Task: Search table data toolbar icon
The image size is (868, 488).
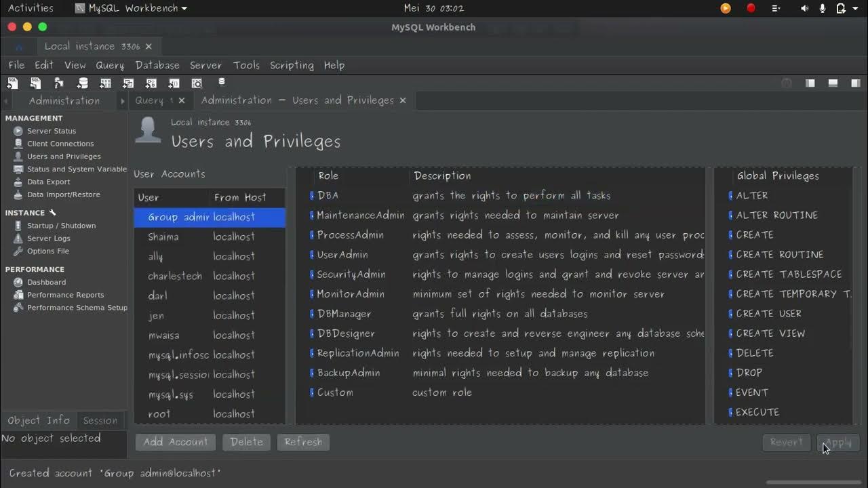Action: pyautogui.click(x=197, y=83)
